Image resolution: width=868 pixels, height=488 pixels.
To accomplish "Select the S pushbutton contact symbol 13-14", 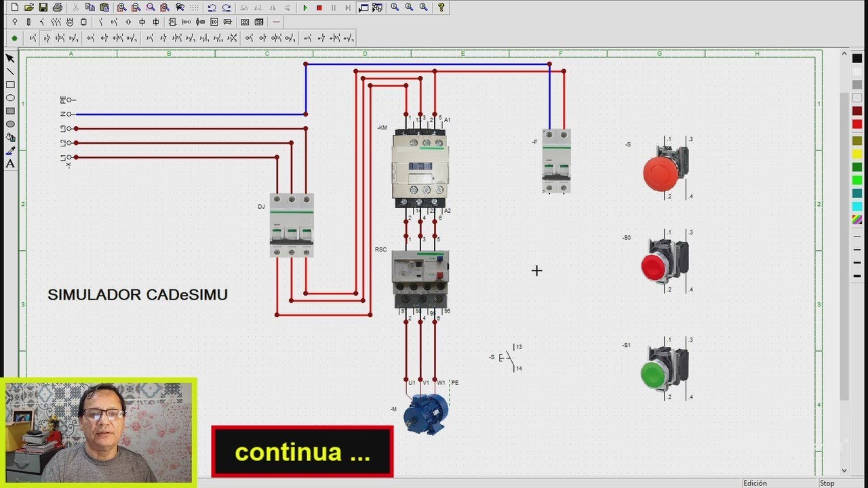I will [507, 357].
